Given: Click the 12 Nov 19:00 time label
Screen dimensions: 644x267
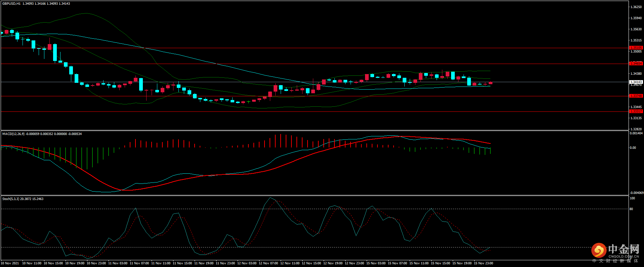Looking at the screenshot, I should [x=333, y=263].
